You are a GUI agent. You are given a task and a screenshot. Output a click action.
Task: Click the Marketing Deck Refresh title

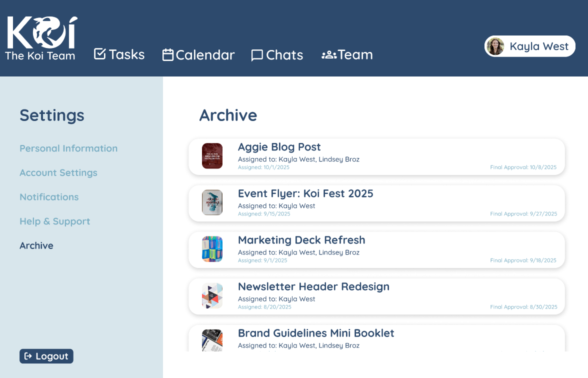301,240
